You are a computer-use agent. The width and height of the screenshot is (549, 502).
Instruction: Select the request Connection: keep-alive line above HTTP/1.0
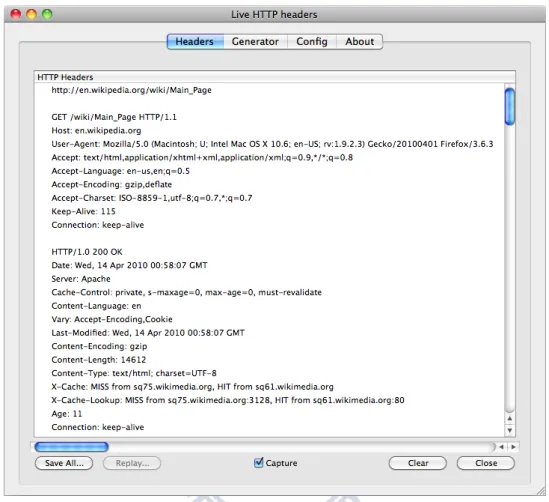tap(98, 225)
